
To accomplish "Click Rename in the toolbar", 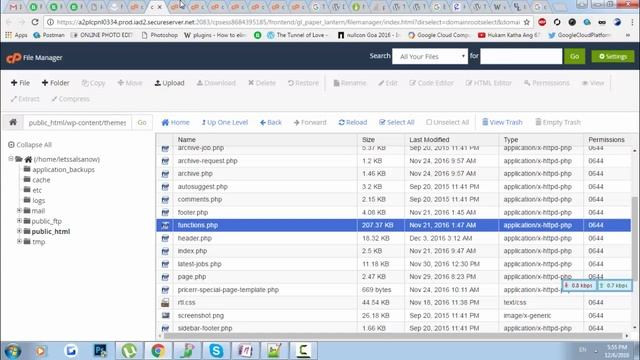I will click(x=350, y=83).
